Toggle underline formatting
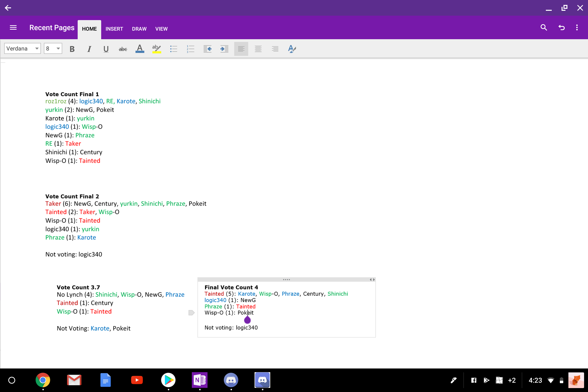 pos(106,49)
